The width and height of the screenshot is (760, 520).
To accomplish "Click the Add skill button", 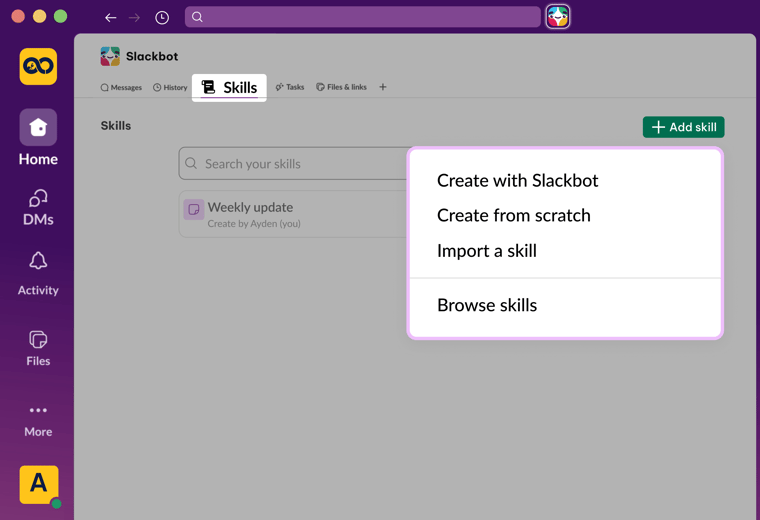I will [683, 127].
